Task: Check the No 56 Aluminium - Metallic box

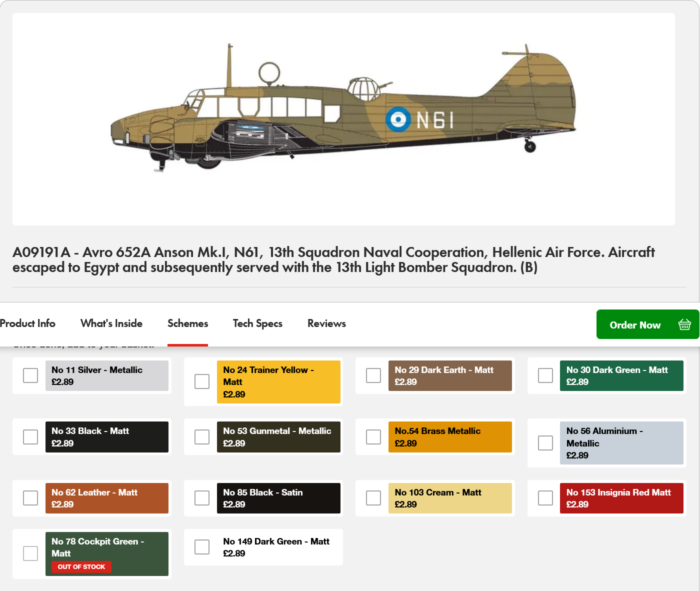Action: pos(545,443)
